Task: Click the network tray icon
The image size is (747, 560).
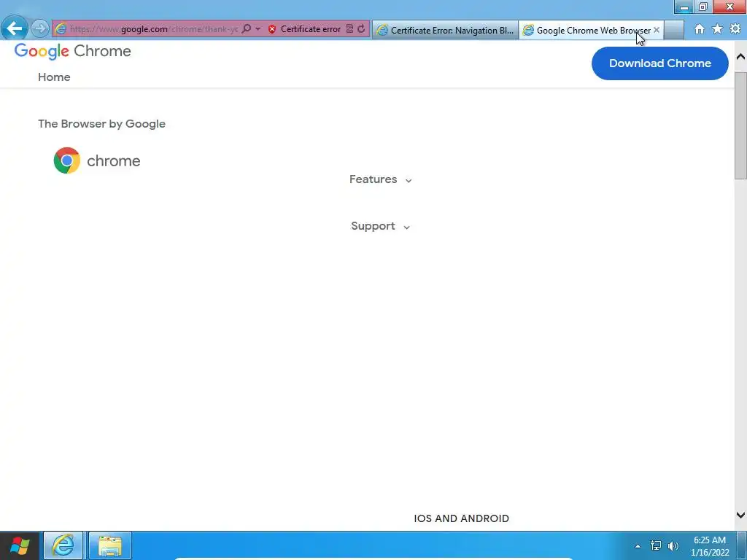Action: [x=656, y=545]
